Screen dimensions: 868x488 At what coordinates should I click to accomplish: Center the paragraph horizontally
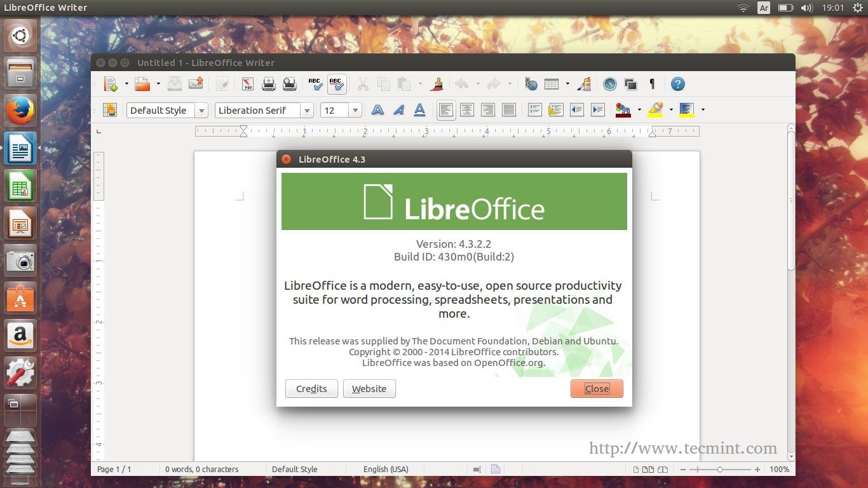coord(467,110)
